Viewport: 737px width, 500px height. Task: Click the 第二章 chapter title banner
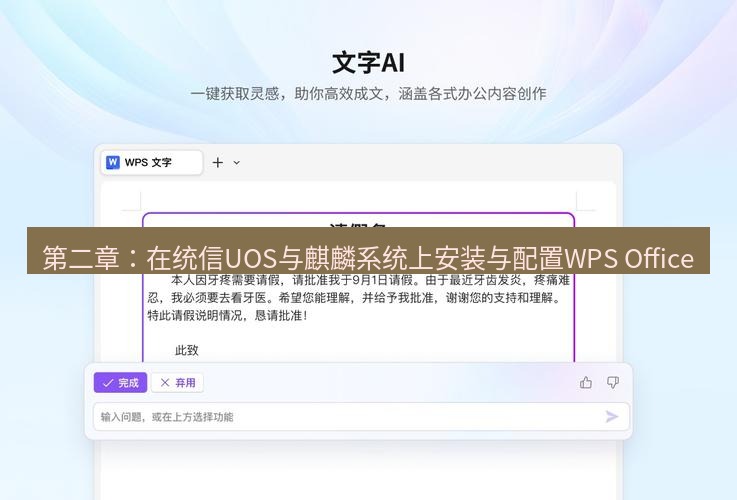(368, 251)
